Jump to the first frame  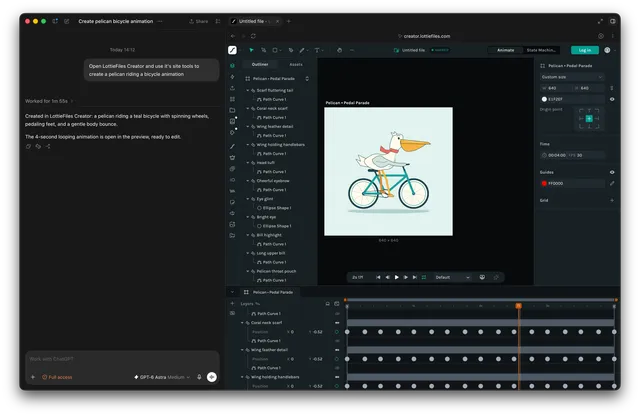click(378, 277)
